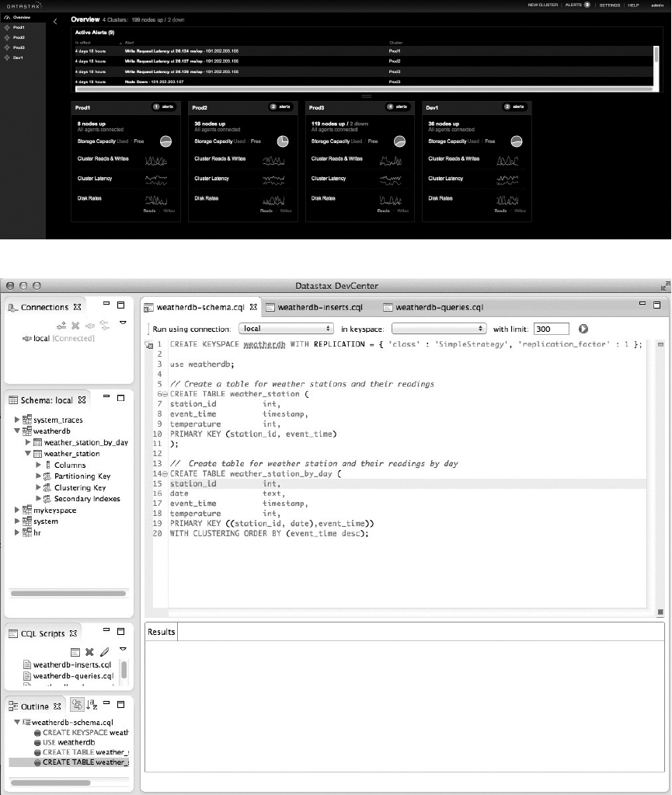Minimize the Schema: local panel
The image size is (672, 795).
point(106,396)
